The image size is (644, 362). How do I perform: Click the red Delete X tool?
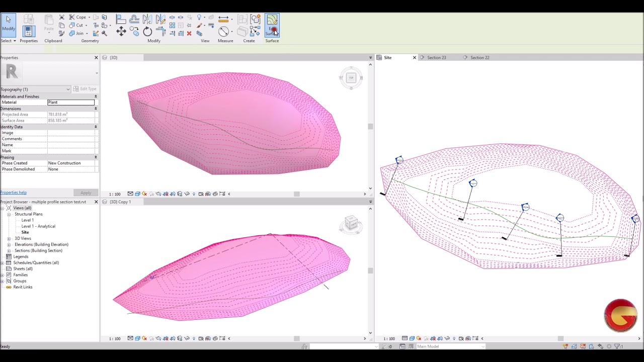[189, 34]
